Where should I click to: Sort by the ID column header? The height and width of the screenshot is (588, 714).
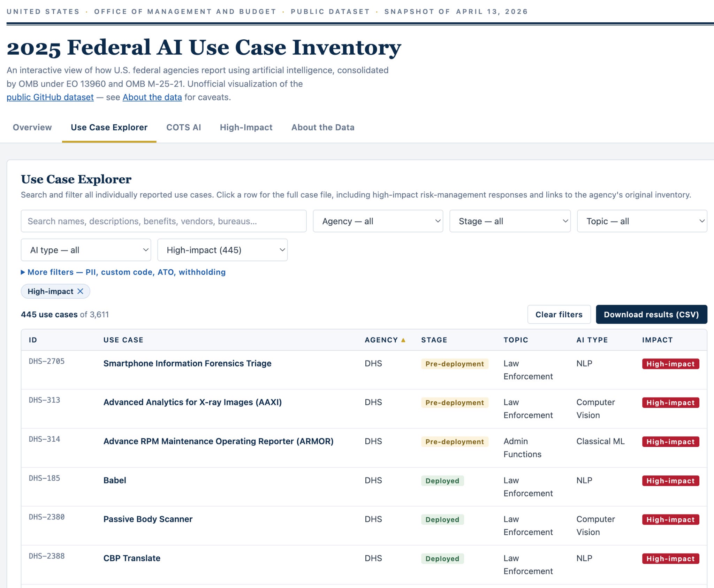pyautogui.click(x=33, y=340)
